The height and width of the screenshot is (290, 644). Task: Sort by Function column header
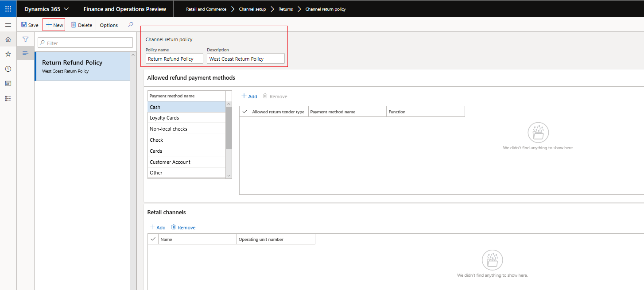[x=426, y=112]
